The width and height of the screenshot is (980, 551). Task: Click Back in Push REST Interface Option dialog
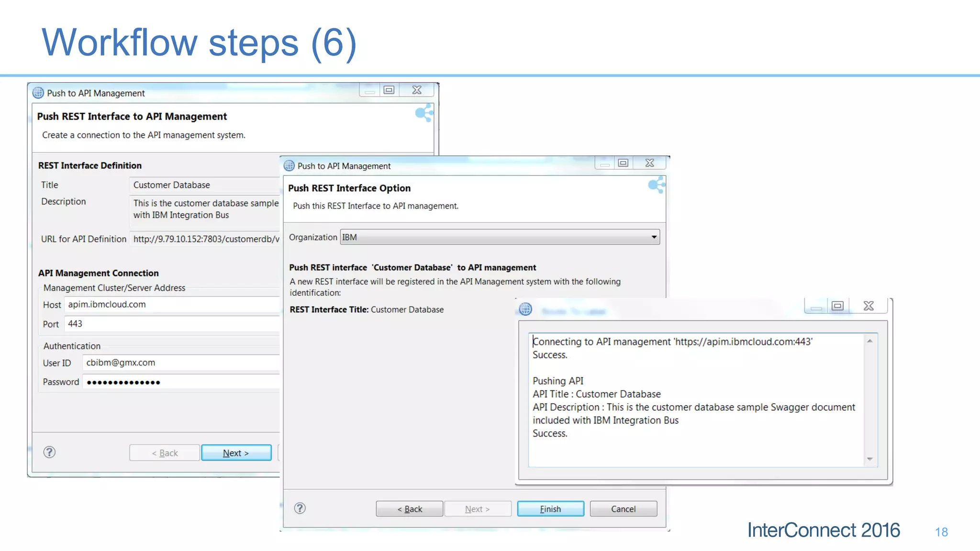pyautogui.click(x=410, y=509)
